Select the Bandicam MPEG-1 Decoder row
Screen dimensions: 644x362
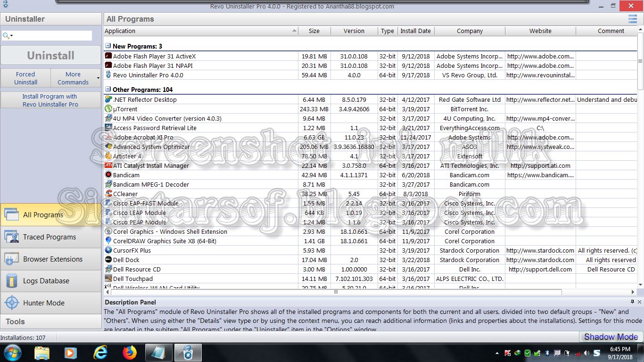[370, 184]
